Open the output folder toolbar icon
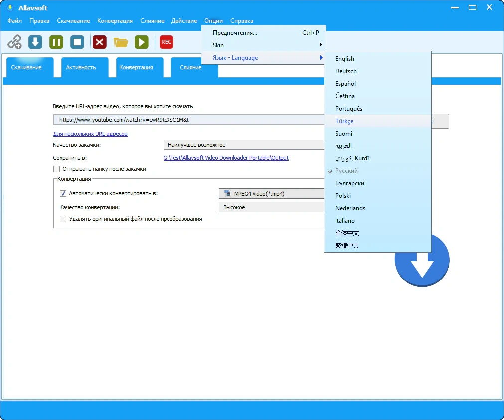This screenshot has width=504, height=420. click(121, 42)
